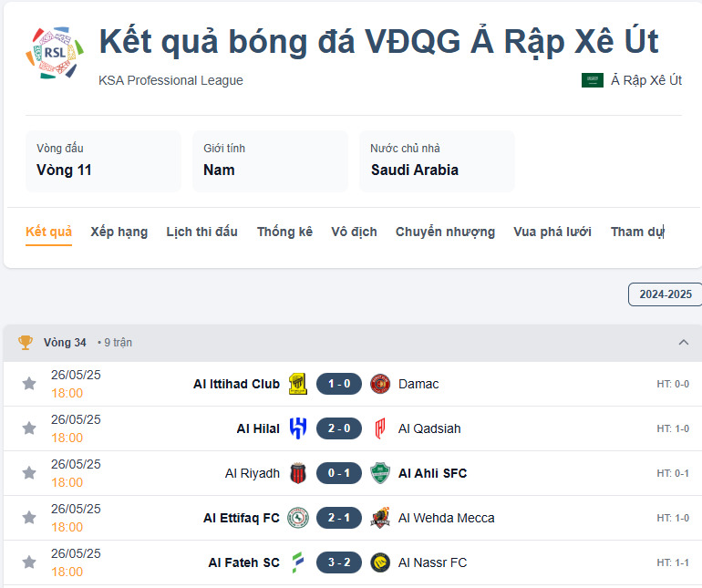Click the Al Hilal team logo
This screenshot has height=588, width=702.
(297, 428)
